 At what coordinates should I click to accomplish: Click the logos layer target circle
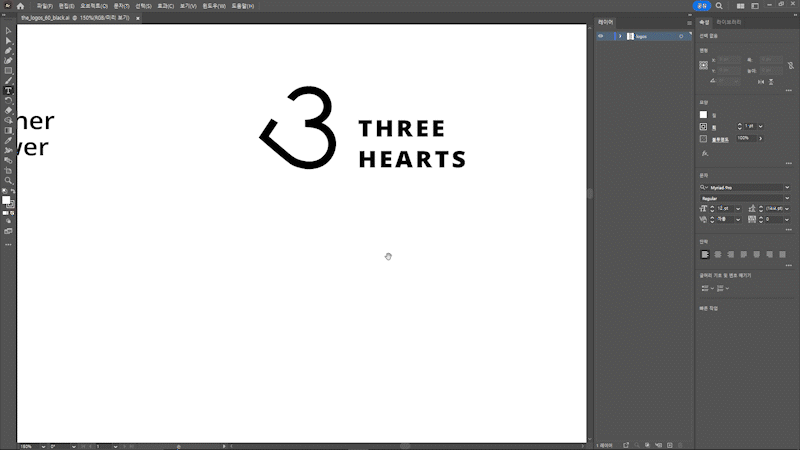[x=681, y=36]
